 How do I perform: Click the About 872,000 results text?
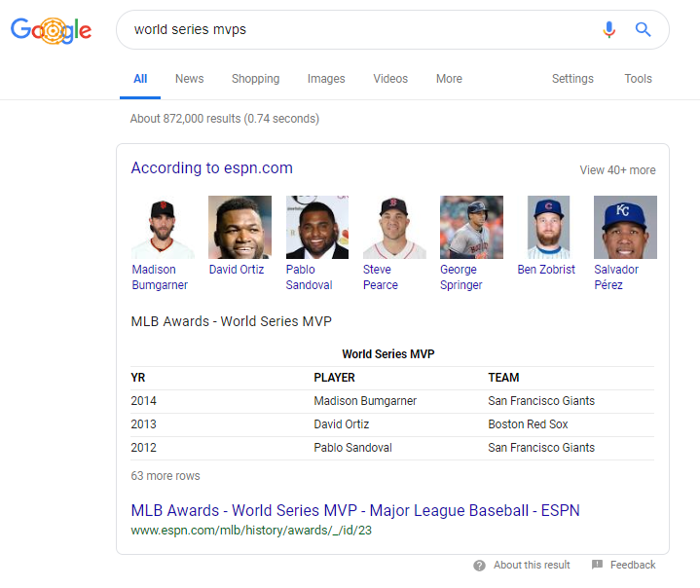tap(225, 119)
